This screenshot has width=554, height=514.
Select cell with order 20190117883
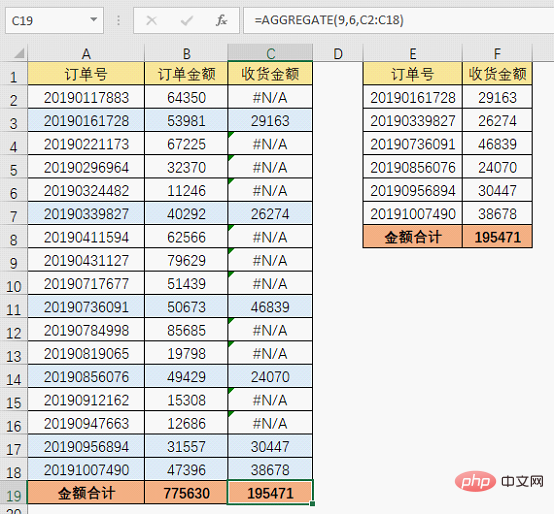coord(86,98)
